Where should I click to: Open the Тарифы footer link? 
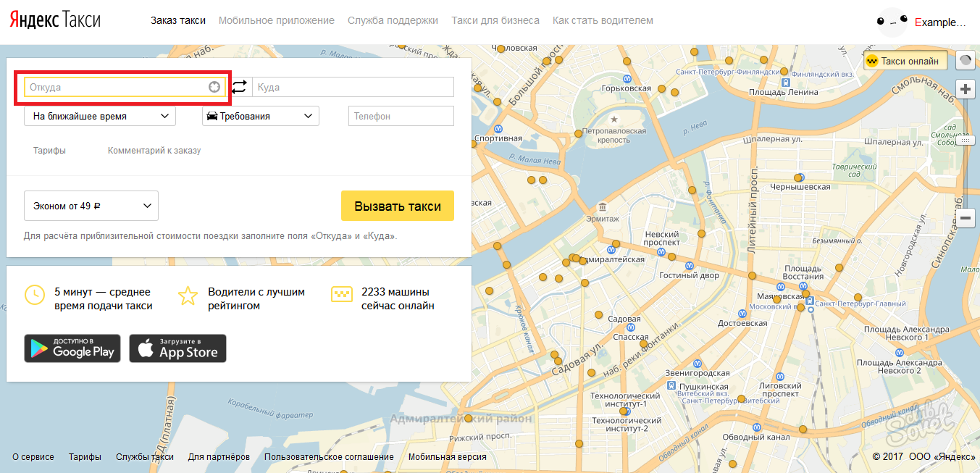pos(85,457)
